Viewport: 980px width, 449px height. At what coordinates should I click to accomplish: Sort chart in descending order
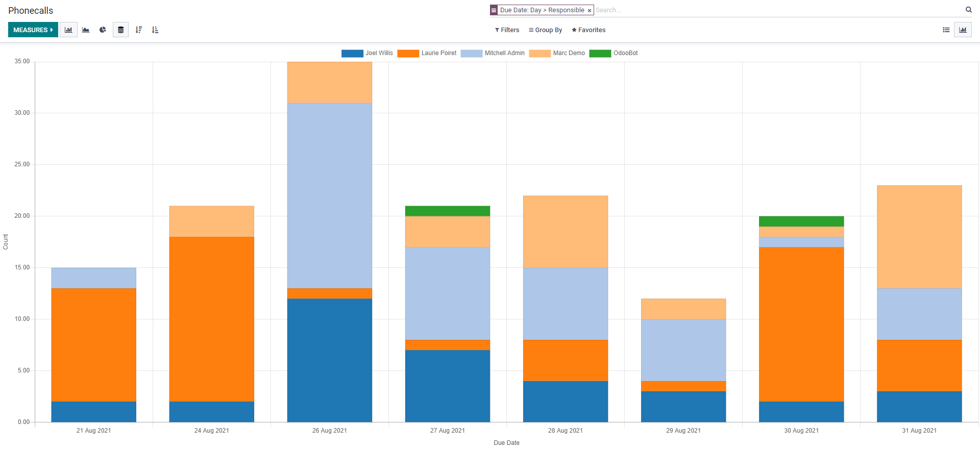(138, 30)
